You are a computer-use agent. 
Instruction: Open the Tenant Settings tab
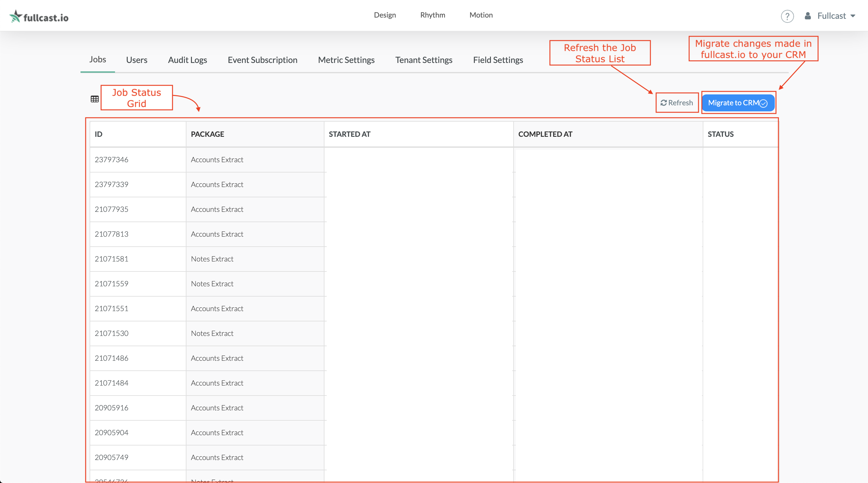[x=423, y=60]
